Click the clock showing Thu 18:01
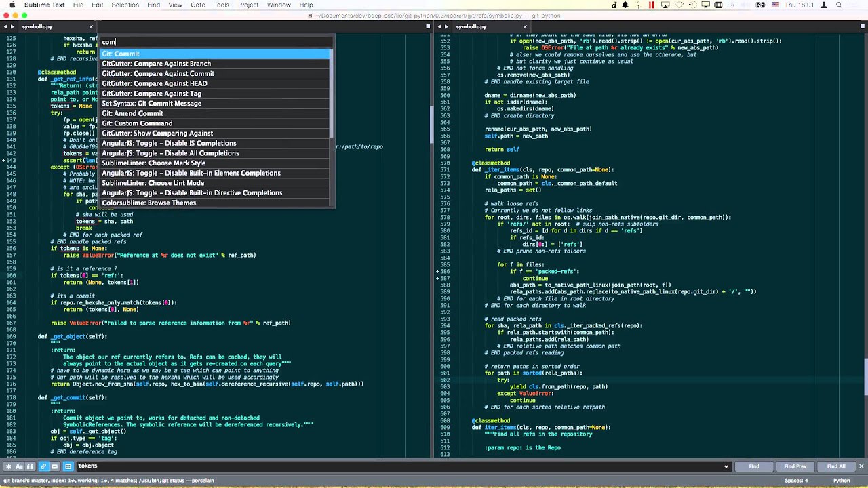Screen dimensions: 868x488 pyautogui.click(x=799, y=5)
